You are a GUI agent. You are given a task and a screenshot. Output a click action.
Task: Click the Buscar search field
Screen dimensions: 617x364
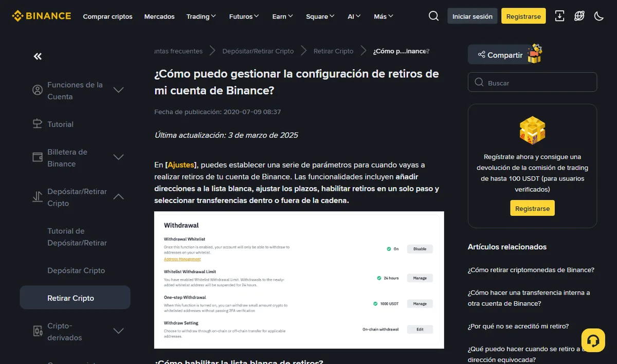click(x=532, y=82)
